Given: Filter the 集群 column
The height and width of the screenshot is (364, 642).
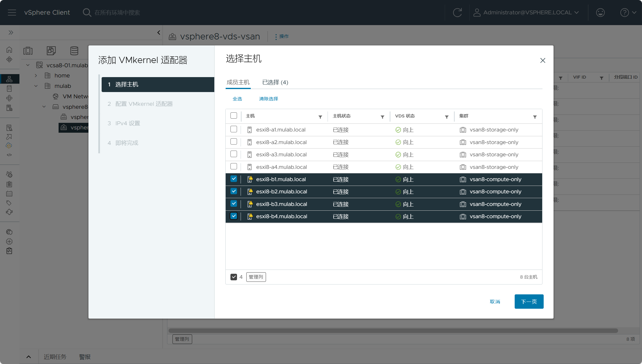Looking at the screenshot, I should 535,117.
